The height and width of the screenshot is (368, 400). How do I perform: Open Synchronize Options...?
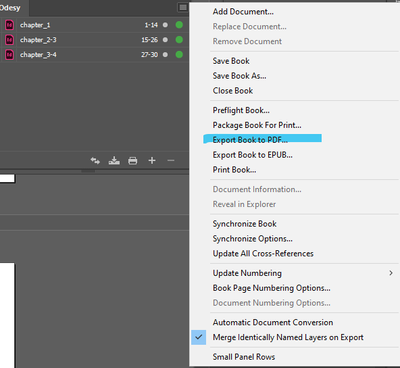pyautogui.click(x=253, y=239)
